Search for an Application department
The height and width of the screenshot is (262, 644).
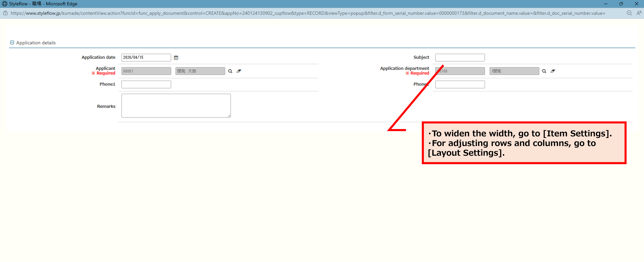pos(544,71)
